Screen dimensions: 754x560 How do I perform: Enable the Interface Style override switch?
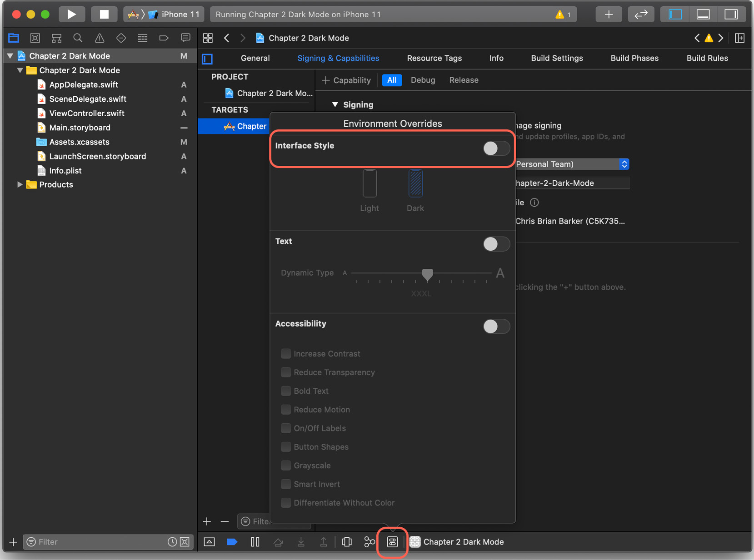click(496, 148)
